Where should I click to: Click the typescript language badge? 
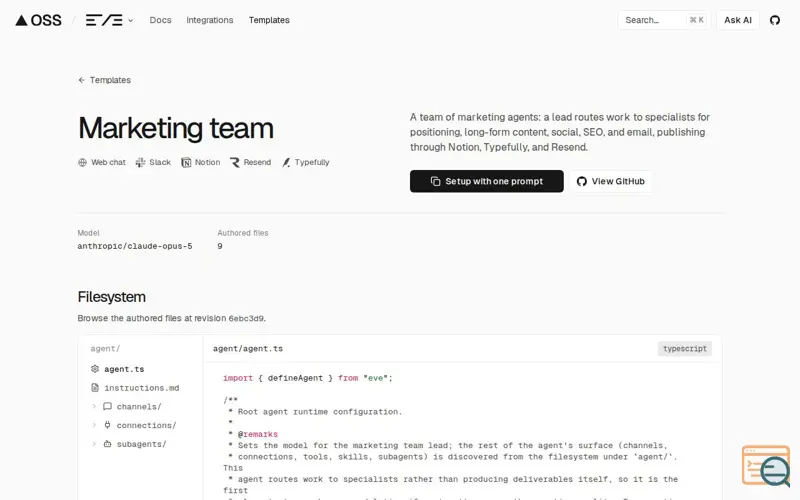[x=685, y=348]
